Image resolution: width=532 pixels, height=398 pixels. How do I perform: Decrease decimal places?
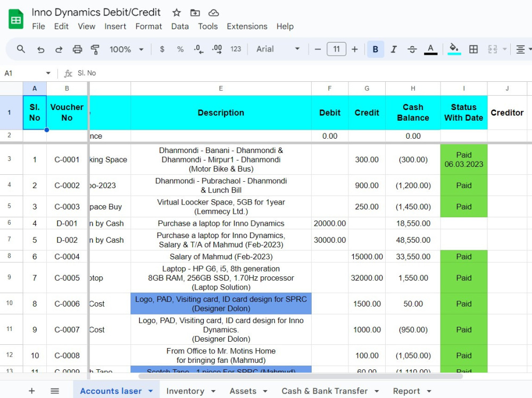click(198, 49)
